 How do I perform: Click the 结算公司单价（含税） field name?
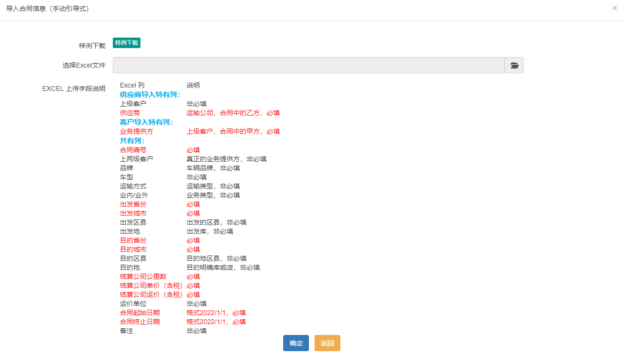coord(152,285)
